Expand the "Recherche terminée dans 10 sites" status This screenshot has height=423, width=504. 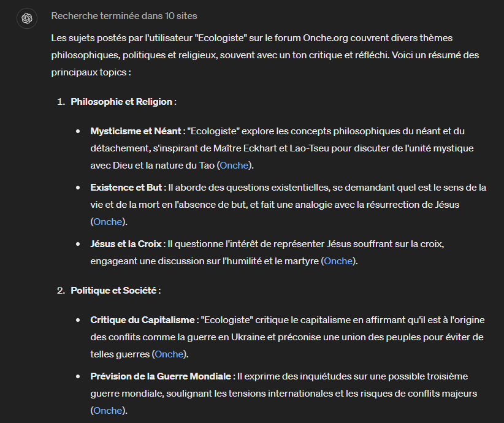click(124, 15)
